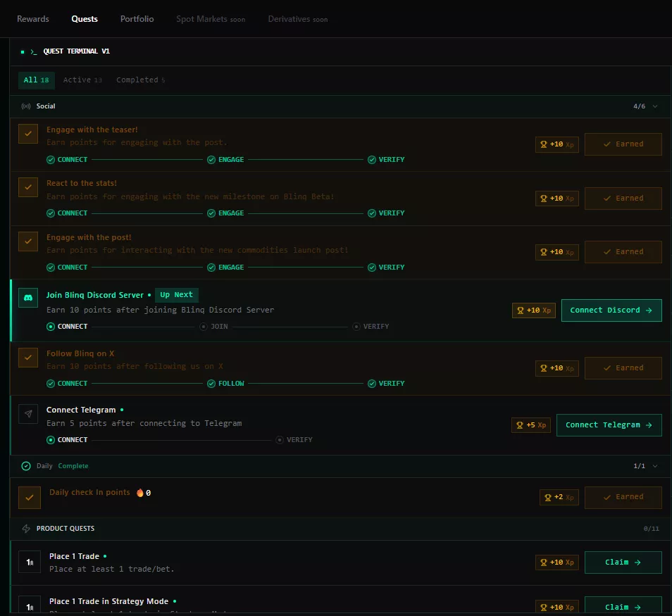The width and height of the screenshot is (672, 616).
Task: Collapse the Social section using its chevron
Action: pos(657,106)
